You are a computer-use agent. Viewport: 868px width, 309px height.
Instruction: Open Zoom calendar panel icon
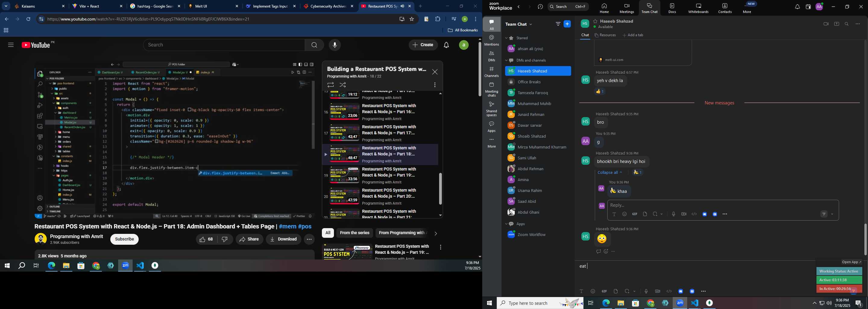[x=808, y=7]
